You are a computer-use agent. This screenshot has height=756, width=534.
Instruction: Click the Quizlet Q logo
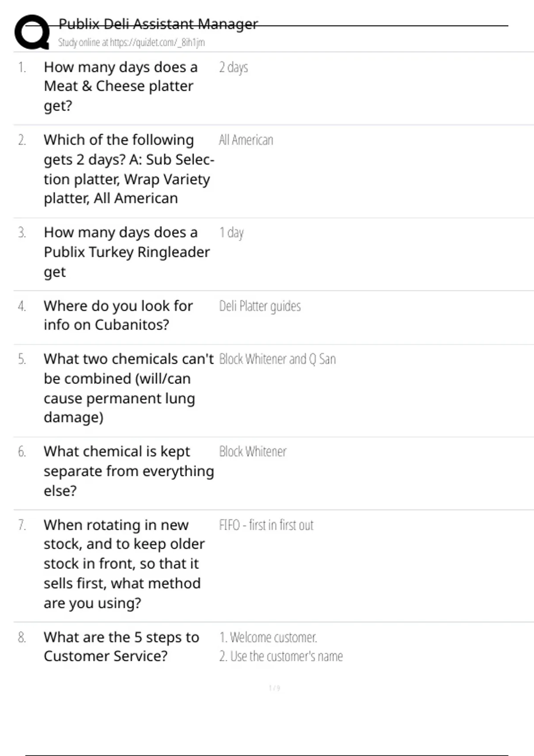tap(32, 32)
